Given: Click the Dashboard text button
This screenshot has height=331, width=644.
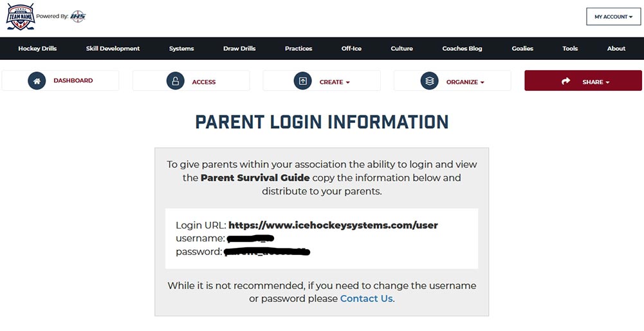Looking at the screenshot, I should 73,81.
